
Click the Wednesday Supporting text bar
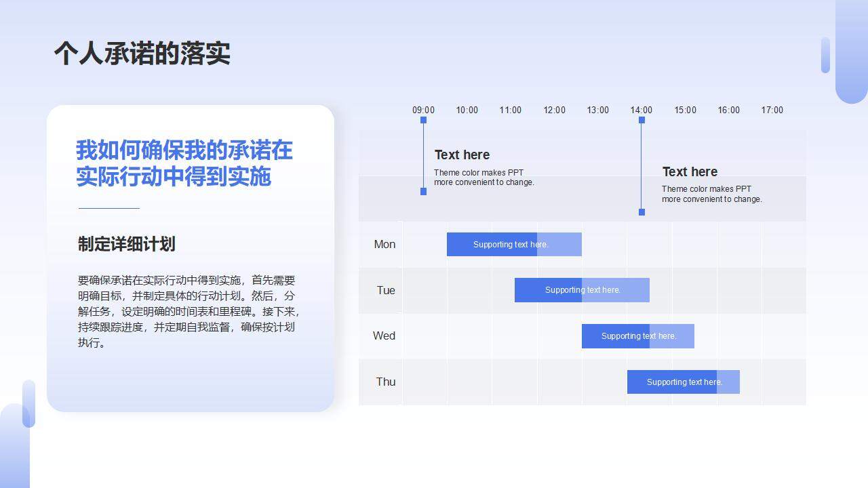pyautogui.click(x=638, y=336)
